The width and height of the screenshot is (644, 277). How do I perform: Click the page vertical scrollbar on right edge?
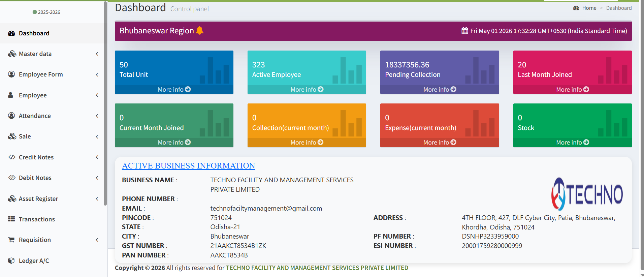point(642,135)
